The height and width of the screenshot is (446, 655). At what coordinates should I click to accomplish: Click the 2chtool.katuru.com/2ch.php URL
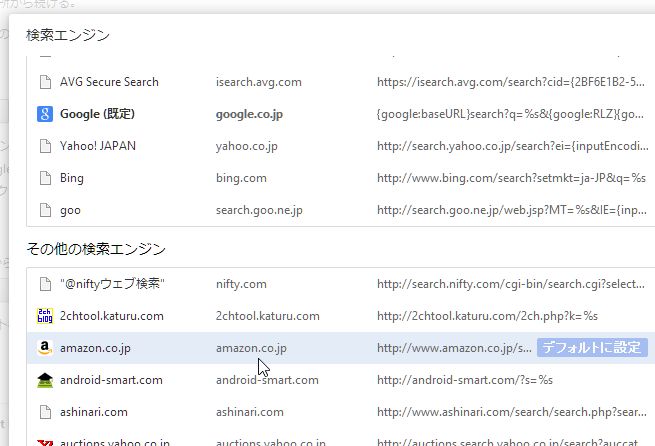pyautogui.click(x=487, y=316)
